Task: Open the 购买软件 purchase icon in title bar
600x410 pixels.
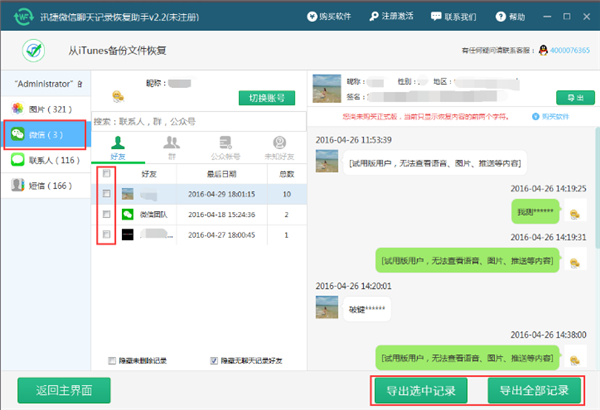Action: point(312,16)
